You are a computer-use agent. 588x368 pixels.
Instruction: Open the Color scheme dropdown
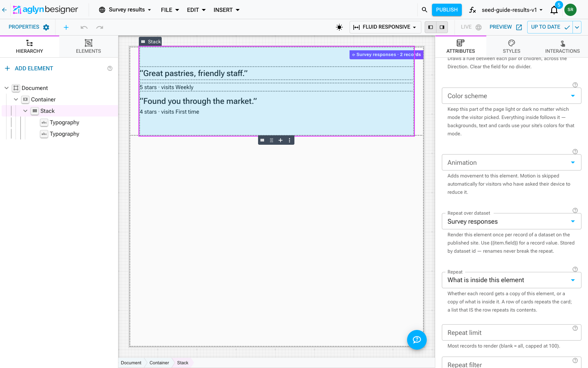coord(512,96)
